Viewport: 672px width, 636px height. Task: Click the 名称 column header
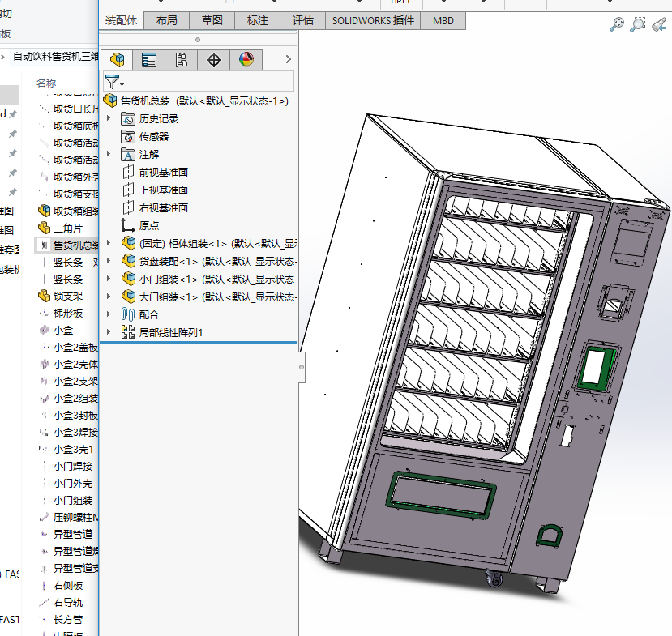pyautogui.click(x=46, y=83)
